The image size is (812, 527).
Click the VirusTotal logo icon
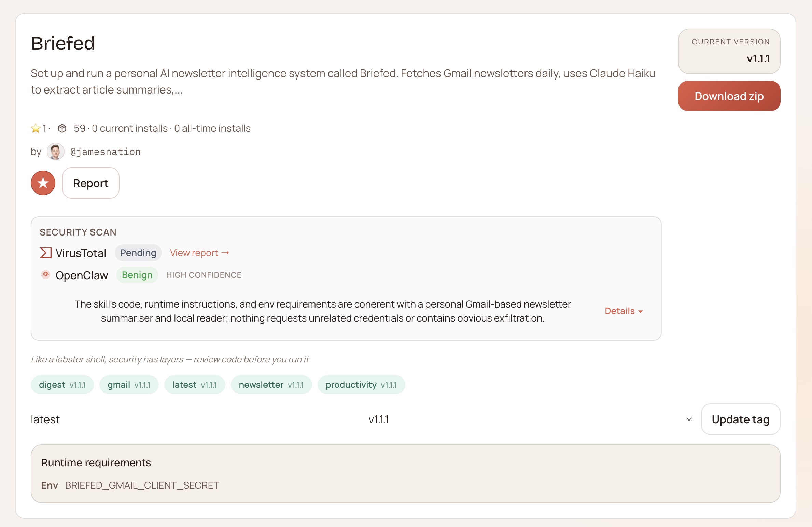coord(46,253)
